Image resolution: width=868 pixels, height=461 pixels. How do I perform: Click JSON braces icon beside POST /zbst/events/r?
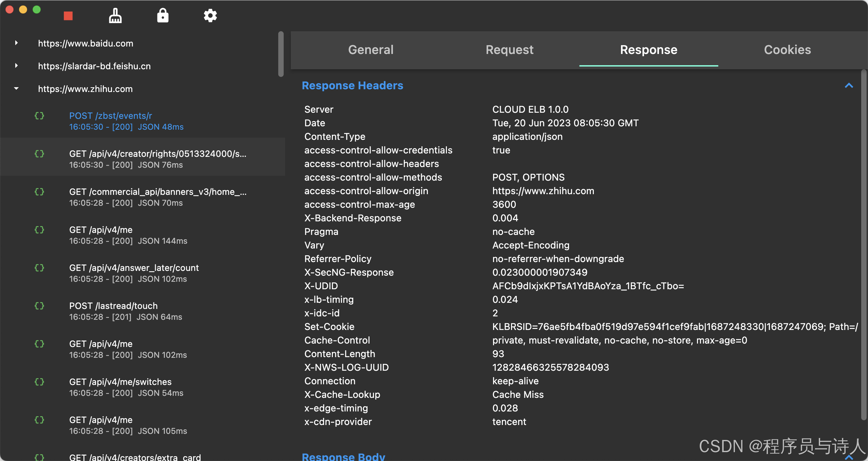click(39, 116)
